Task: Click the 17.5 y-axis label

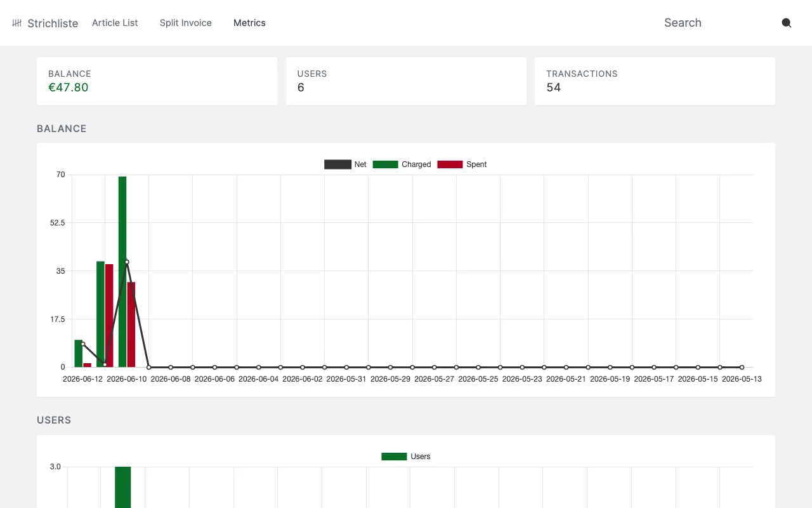Action: (x=58, y=319)
